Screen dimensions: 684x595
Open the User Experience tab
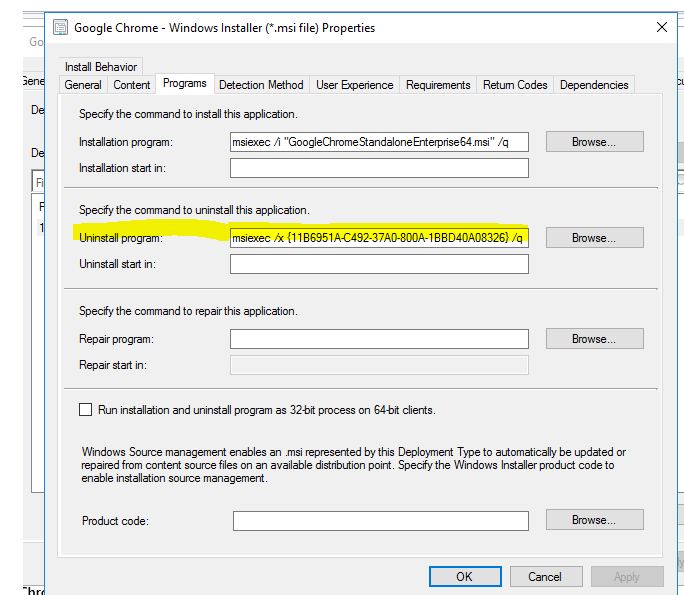coord(355,85)
